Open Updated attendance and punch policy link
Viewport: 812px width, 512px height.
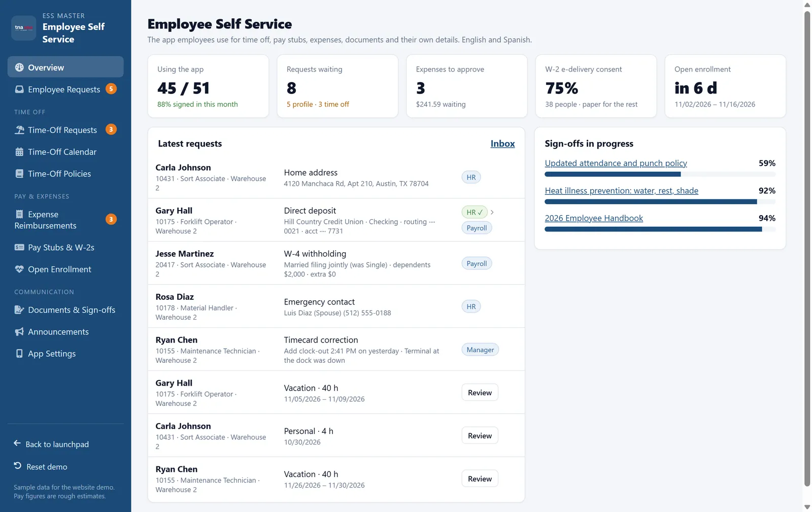tap(616, 163)
